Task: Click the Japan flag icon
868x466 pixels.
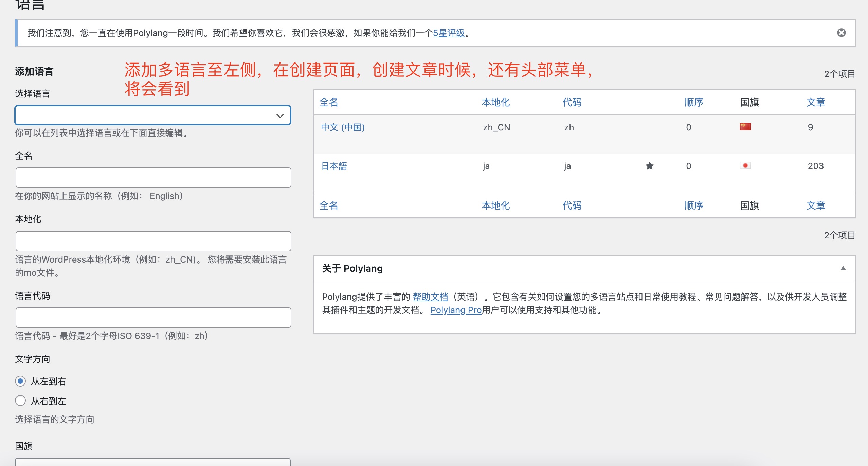Action: coord(745,166)
